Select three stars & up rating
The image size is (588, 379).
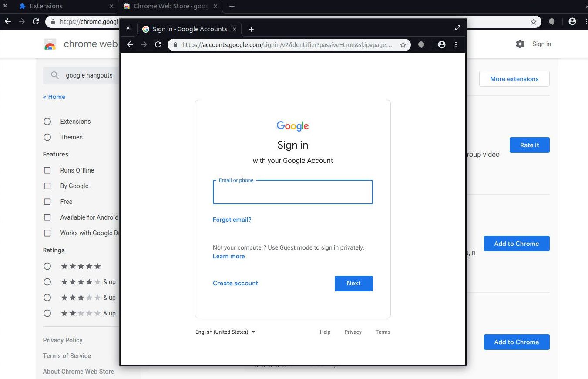pos(47,298)
